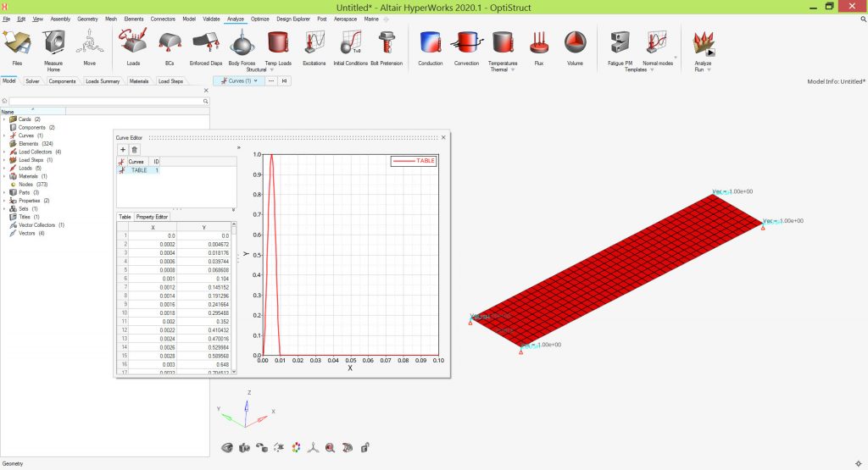Expand the Curves tree node

(4, 135)
